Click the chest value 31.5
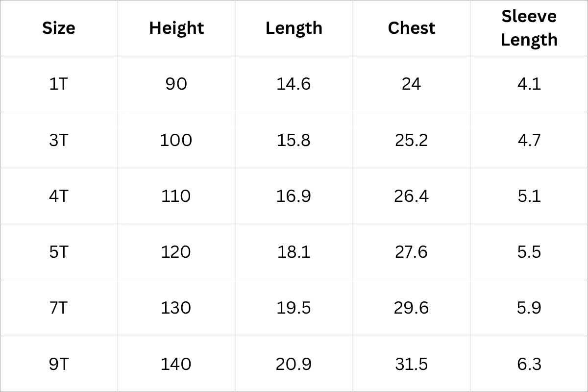Screen dimensions: 588x392 tap(412, 364)
